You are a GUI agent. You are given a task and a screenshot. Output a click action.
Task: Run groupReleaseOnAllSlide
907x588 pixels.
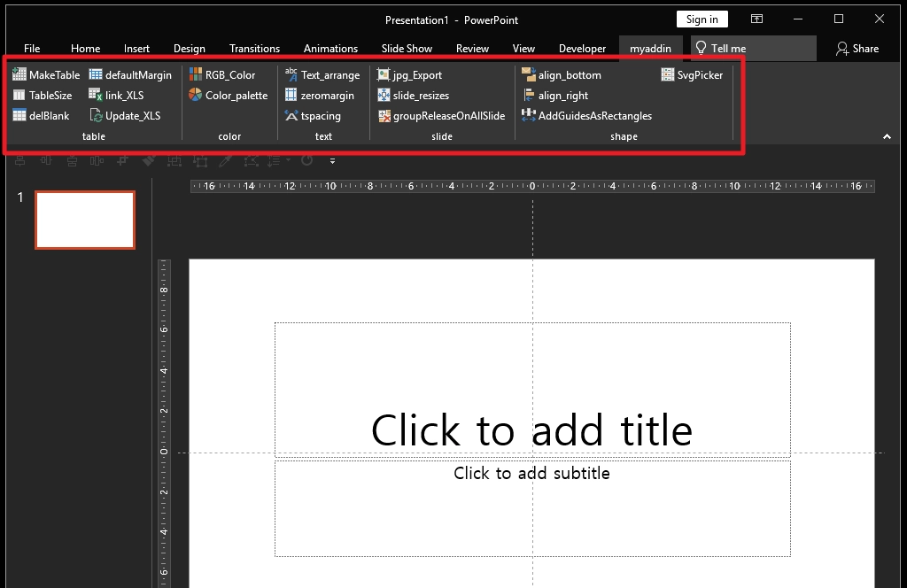pyautogui.click(x=441, y=116)
